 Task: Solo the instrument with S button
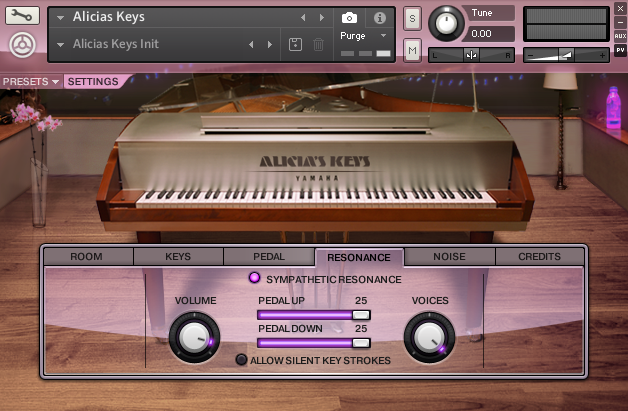pos(413,18)
